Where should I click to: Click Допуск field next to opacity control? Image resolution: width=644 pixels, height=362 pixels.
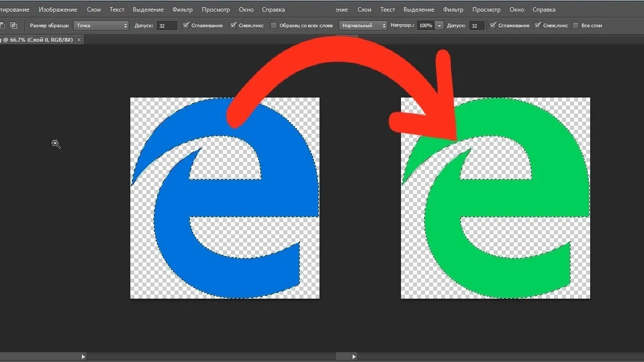477,25
